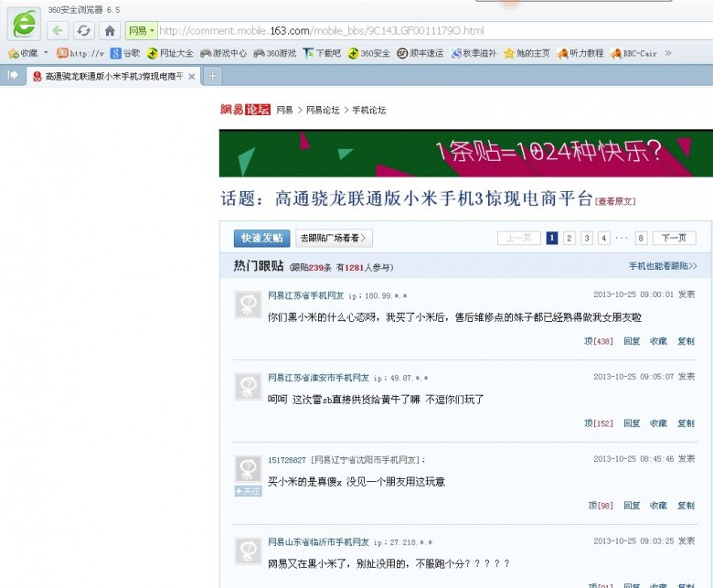Open the 听力教程 bookmark
The height and width of the screenshot is (588, 713).
coord(580,53)
